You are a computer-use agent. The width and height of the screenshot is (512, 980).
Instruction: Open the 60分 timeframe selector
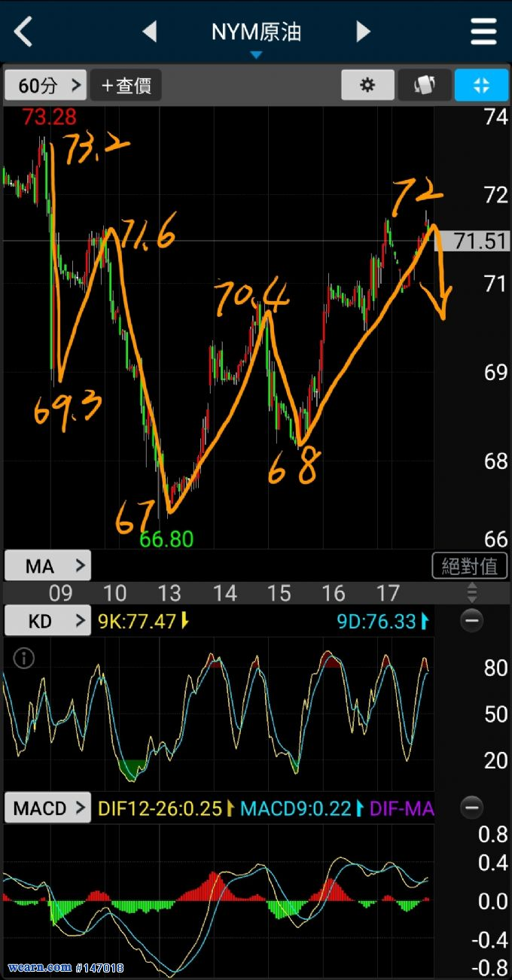[46, 85]
